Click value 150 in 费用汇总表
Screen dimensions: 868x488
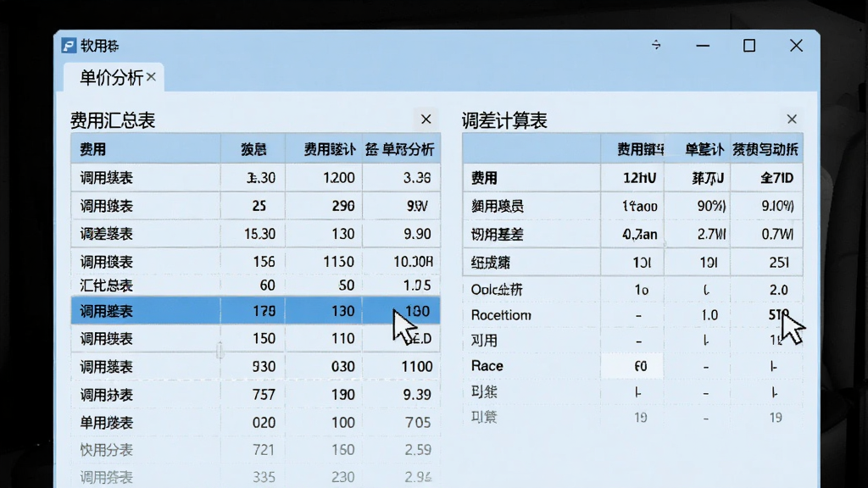[x=264, y=338]
